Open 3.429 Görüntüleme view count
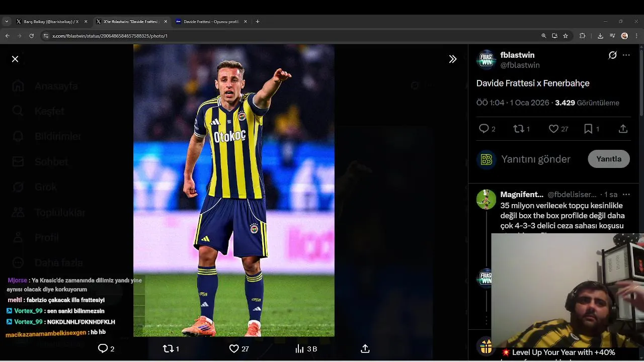The height and width of the screenshot is (362, 644). 587,103
